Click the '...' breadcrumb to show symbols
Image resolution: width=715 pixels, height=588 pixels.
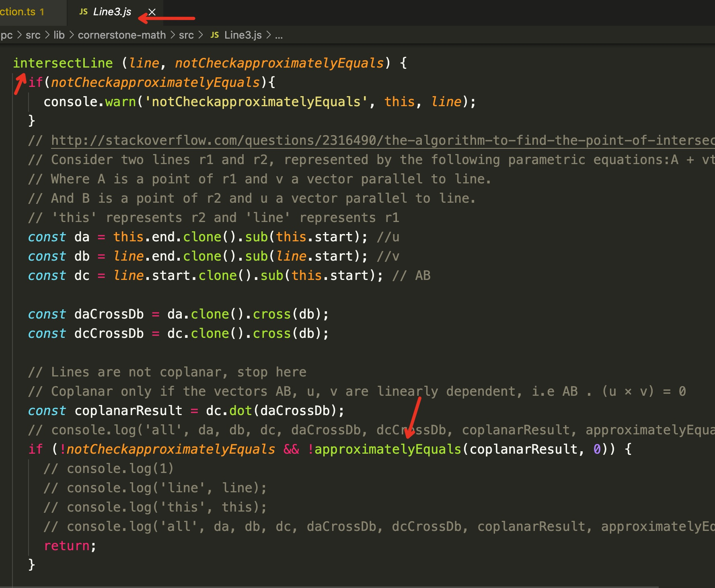click(279, 35)
